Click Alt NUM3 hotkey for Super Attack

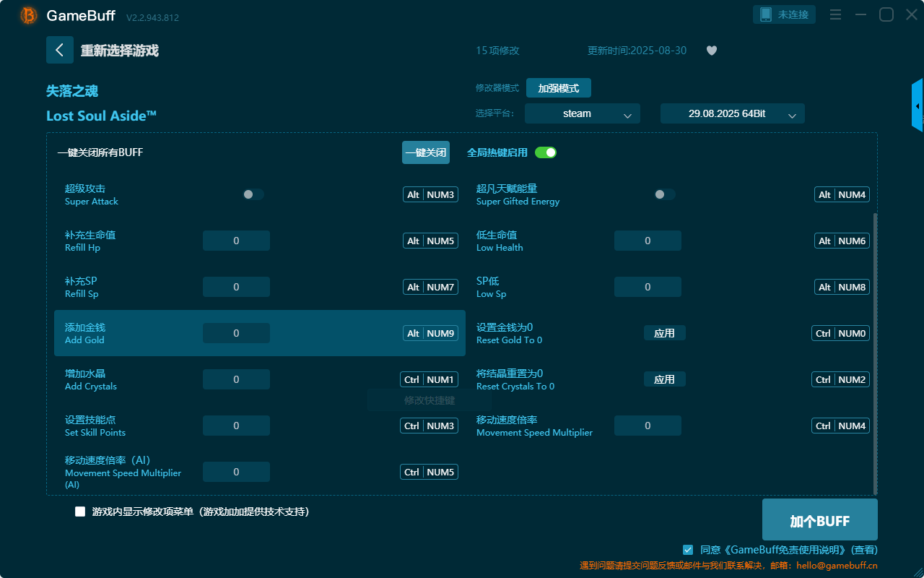point(430,194)
